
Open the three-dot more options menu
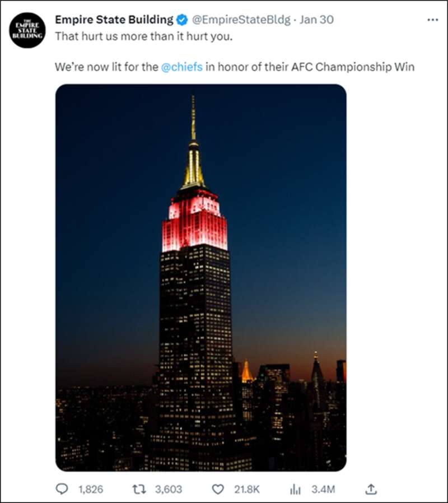pos(432,20)
